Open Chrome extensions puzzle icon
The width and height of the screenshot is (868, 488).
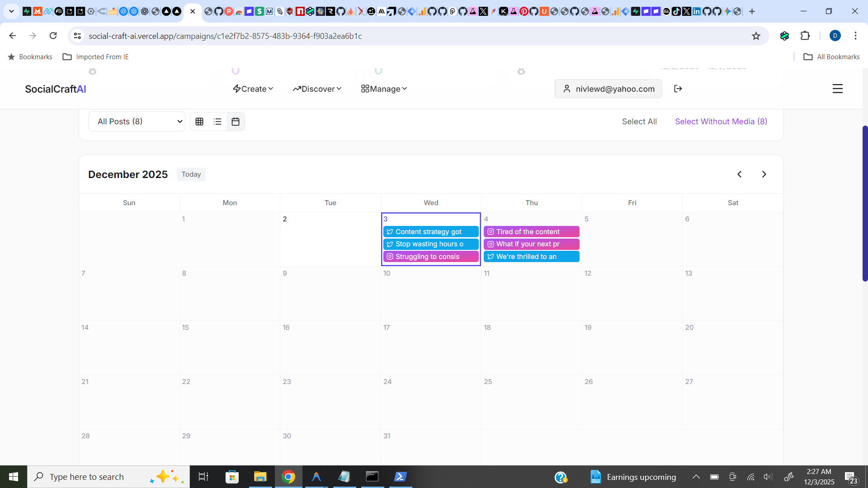pyautogui.click(x=805, y=36)
